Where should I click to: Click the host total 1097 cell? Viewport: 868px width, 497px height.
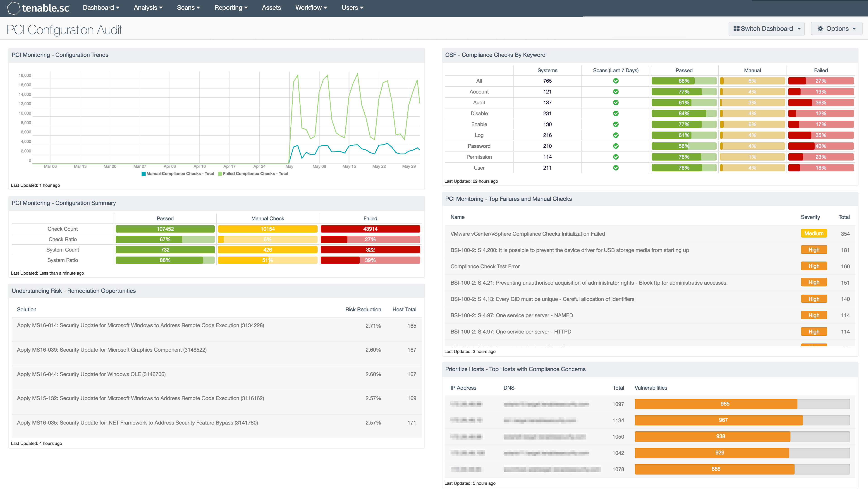point(618,404)
